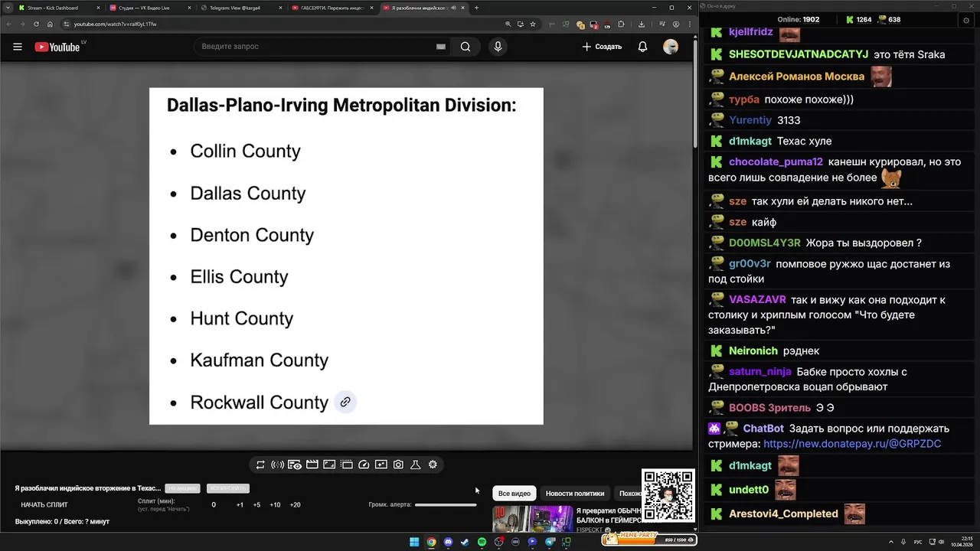Image resolution: width=980 pixels, height=551 pixels.
Task: Open the YouTube account avatar menu
Action: 671,47
